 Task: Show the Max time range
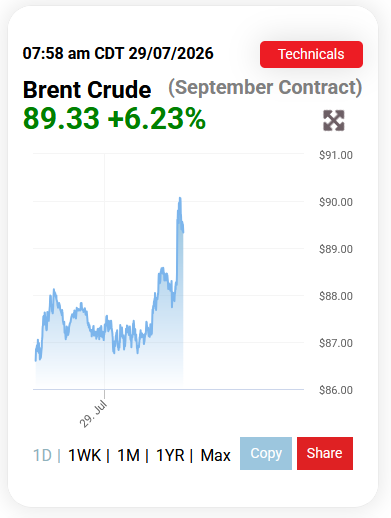[x=215, y=455]
